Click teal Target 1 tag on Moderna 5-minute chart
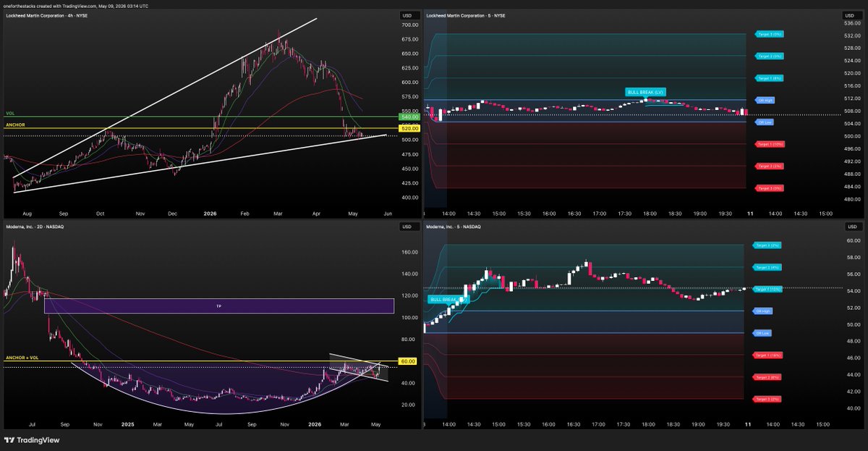Screen dimensions: 868x451 [x=769, y=289]
